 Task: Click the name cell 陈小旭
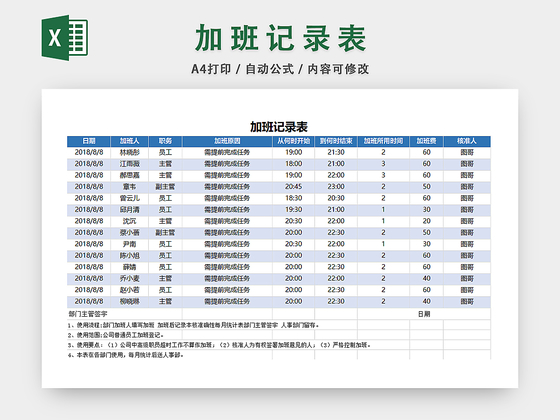[x=130, y=256]
